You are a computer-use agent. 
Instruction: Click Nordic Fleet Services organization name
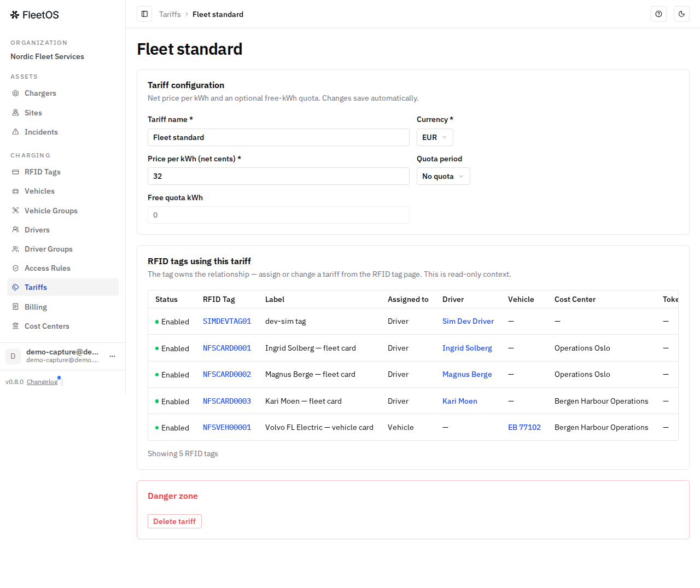pyautogui.click(x=47, y=56)
